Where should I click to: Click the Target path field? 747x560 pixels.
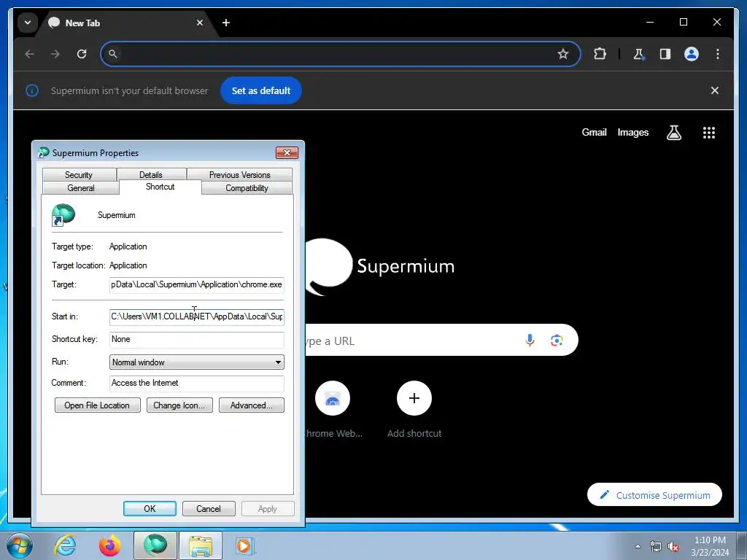[x=197, y=284]
